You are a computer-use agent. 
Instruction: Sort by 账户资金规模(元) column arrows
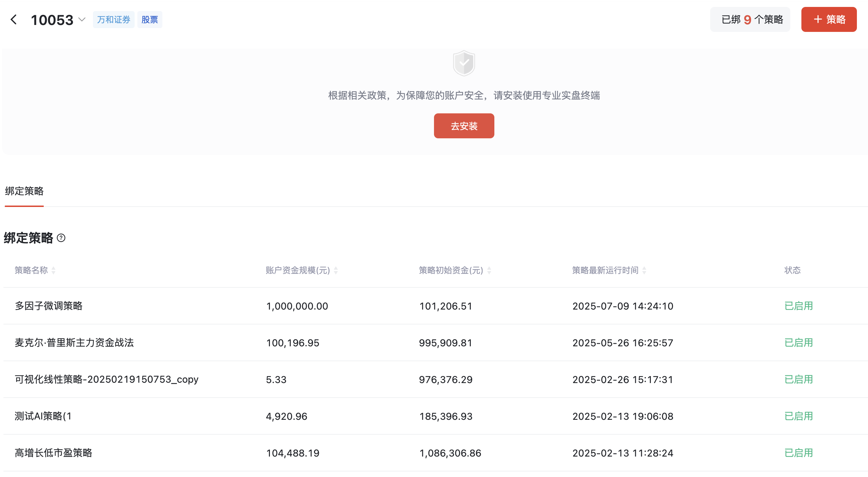point(336,270)
